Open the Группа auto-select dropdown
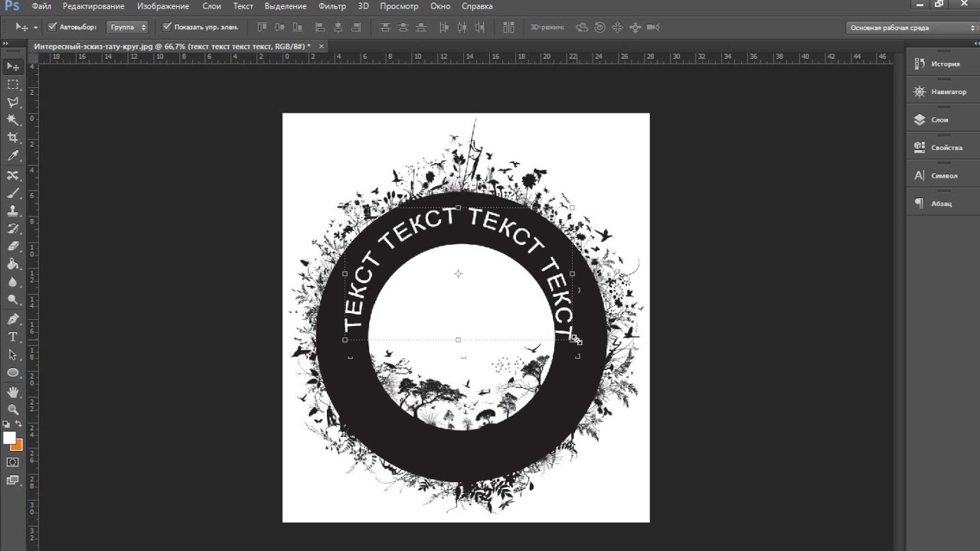 [127, 27]
